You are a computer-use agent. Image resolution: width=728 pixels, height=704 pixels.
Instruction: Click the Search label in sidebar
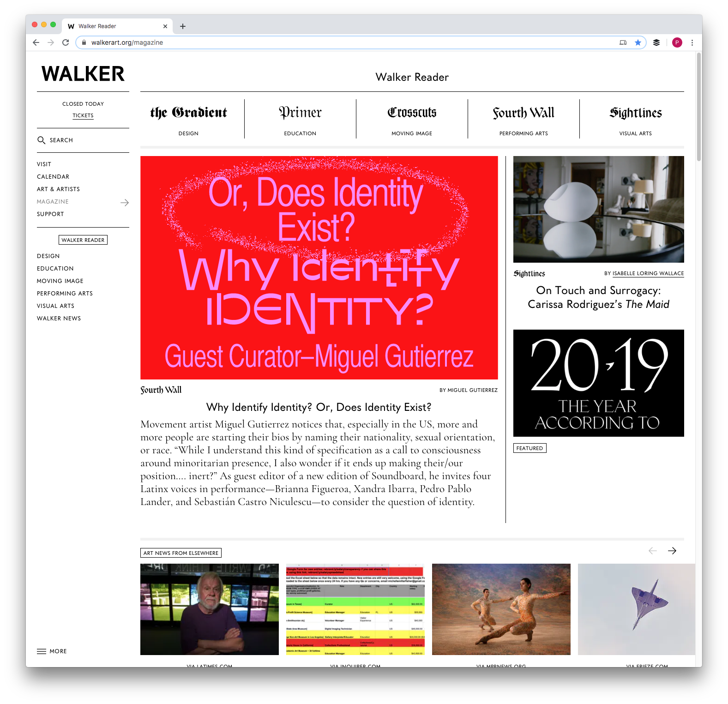pos(61,140)
